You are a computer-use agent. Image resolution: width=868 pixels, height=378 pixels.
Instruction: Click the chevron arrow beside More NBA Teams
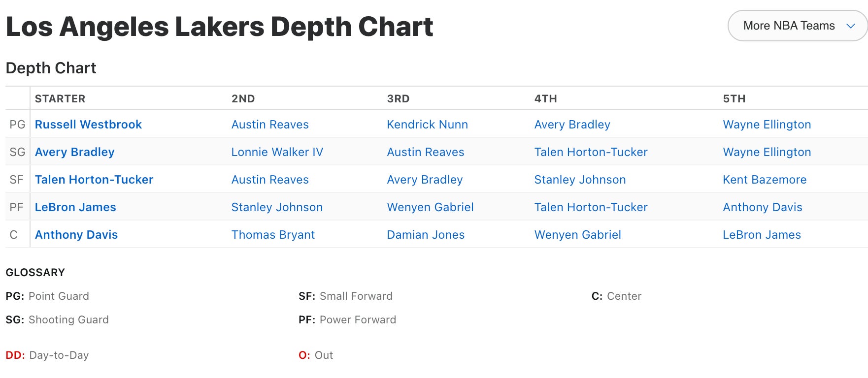pos(850,26)
